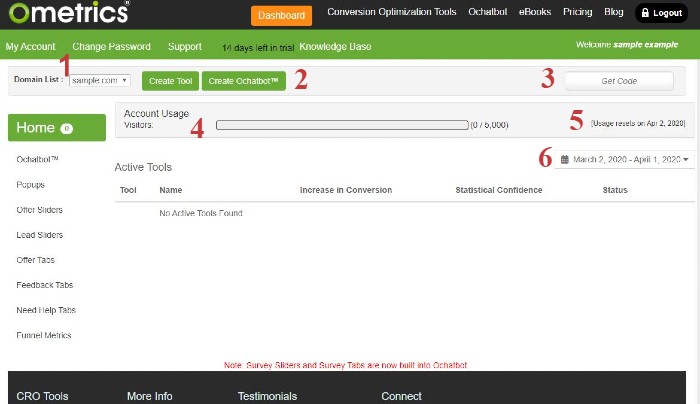Click the visitors usage progress bar
Screen dimensions: 700x404
tap(342, 125)
